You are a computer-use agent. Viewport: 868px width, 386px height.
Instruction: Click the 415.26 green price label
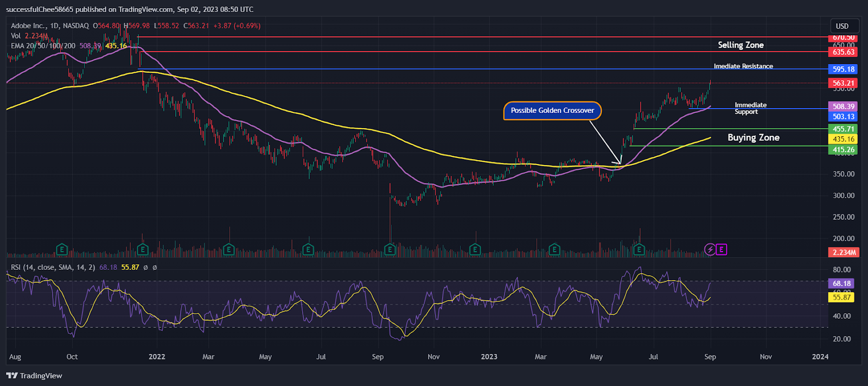844,150
